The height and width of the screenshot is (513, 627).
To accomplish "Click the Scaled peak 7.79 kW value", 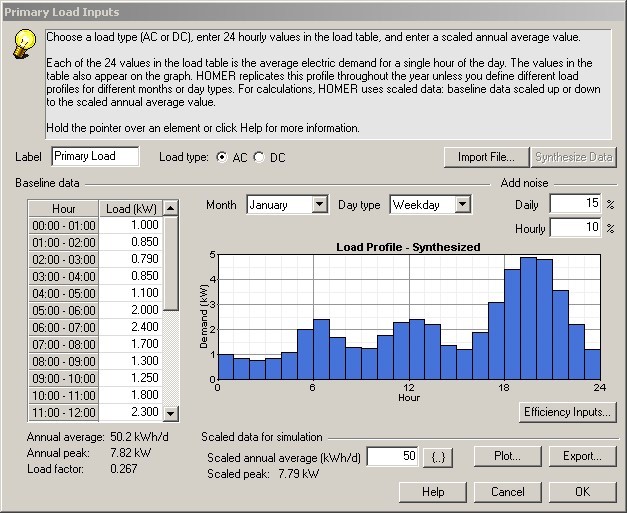I will click(298, 474).
